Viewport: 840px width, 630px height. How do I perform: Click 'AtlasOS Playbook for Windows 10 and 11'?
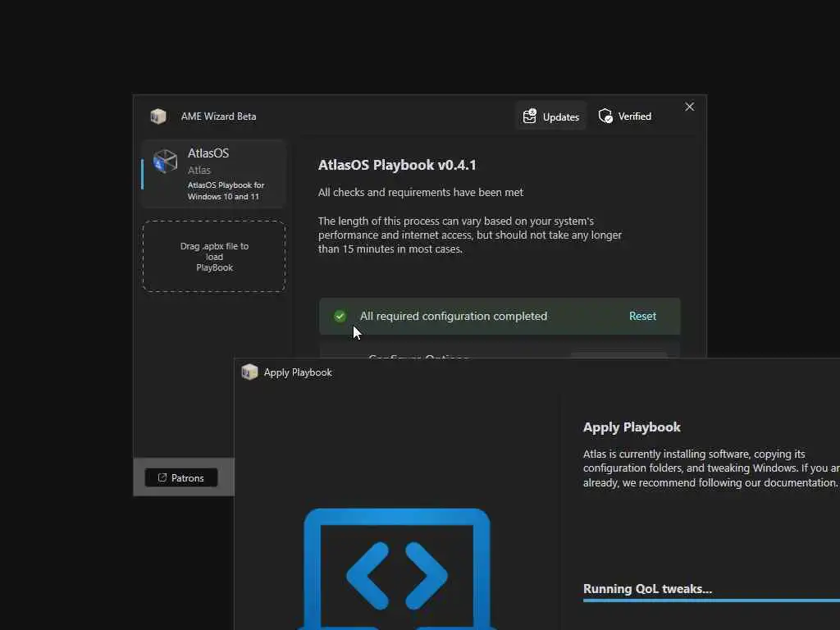point(226,190)
